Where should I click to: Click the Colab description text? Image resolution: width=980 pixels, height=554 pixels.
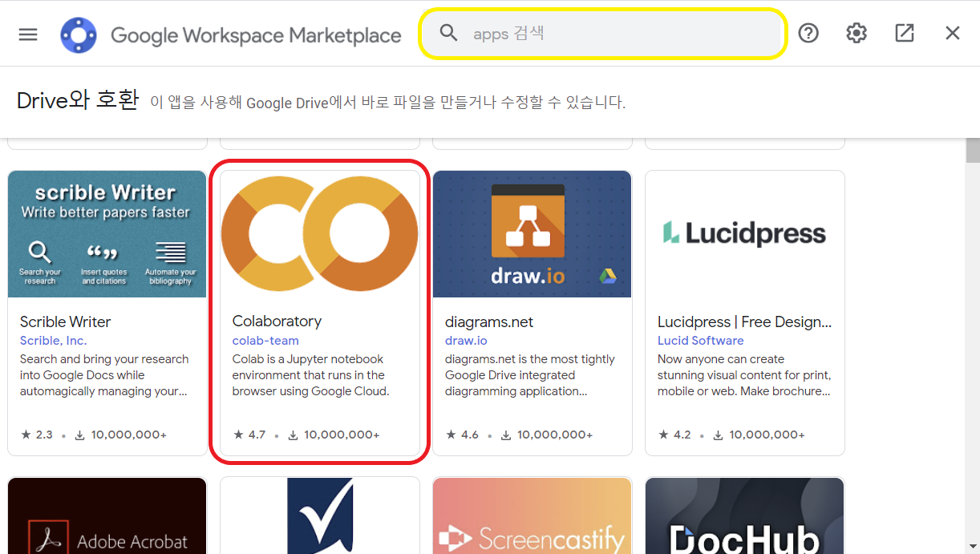pyautogui.click(x=311, y=375)
